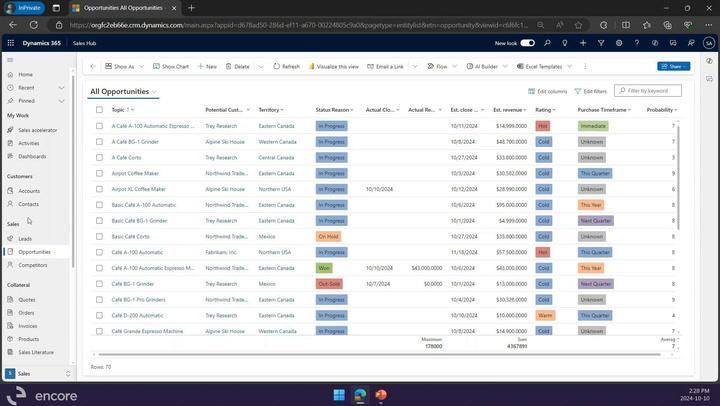Toggle the New look switch
This screenshot has height=406, width=720.
[528, 43]
